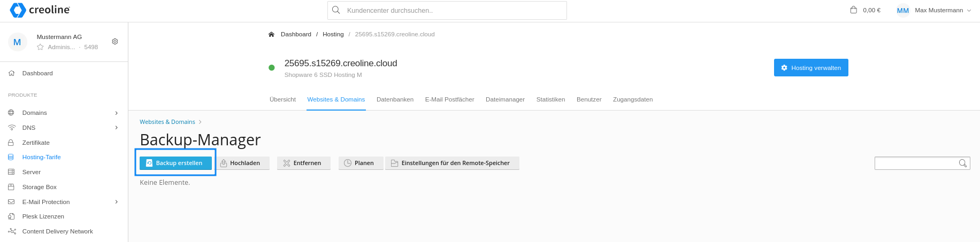The height and width of the screenshot is (242, 980).
Task: Click the Content Delivery Network icon
Action: tap(12, 231)
